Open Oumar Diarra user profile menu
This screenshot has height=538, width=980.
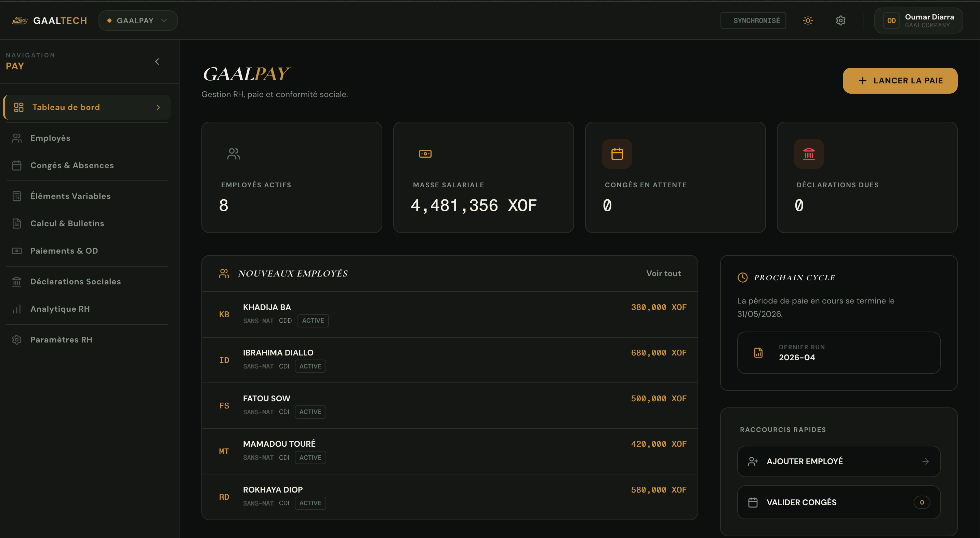tap(918, 21)
